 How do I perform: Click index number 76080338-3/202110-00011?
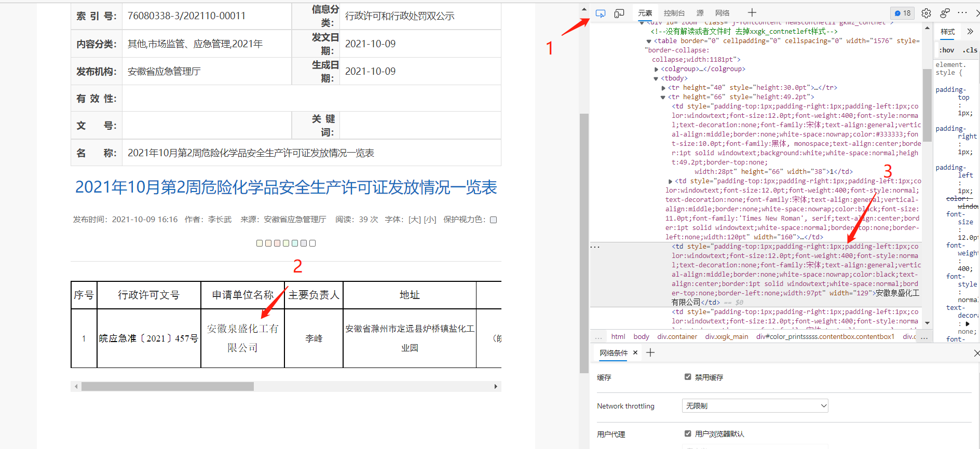tap(186, 16)
